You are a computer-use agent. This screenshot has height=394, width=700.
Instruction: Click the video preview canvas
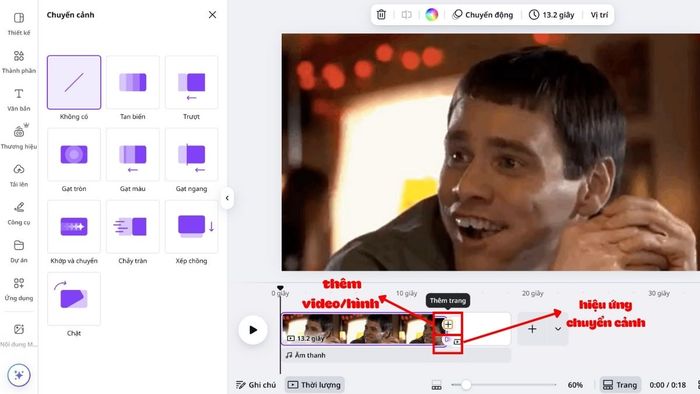491,152
